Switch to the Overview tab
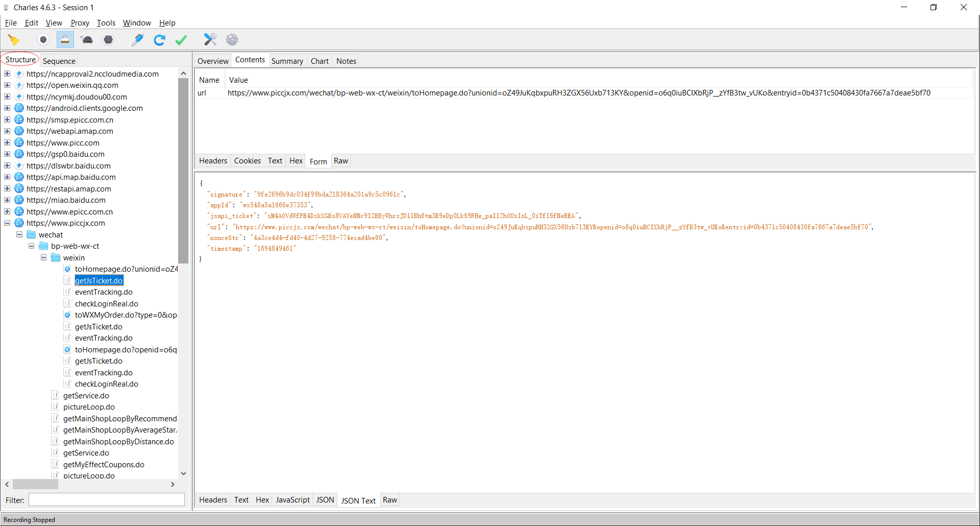Viewport: 980px width, 526px height. pos(213,61)
